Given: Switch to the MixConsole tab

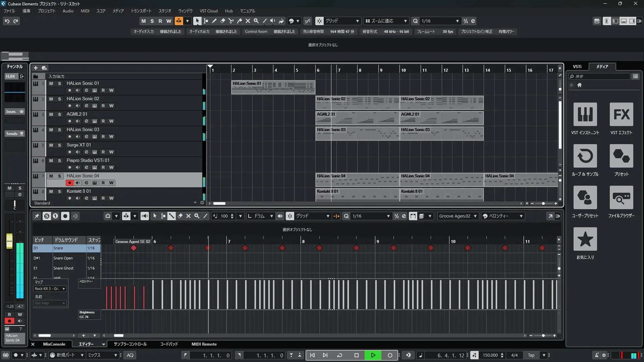Looking at the screenshot, I should point(54,344).
